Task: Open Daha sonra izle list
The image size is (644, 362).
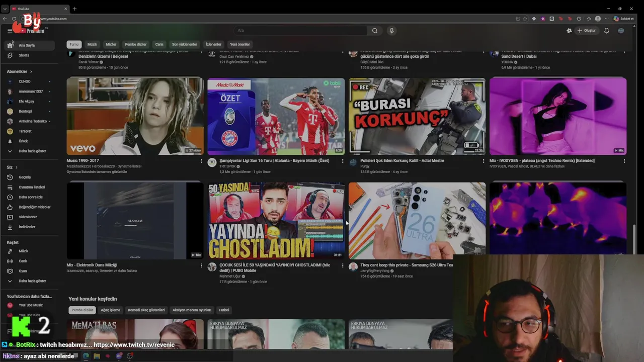Action: (x=30, y=197)
